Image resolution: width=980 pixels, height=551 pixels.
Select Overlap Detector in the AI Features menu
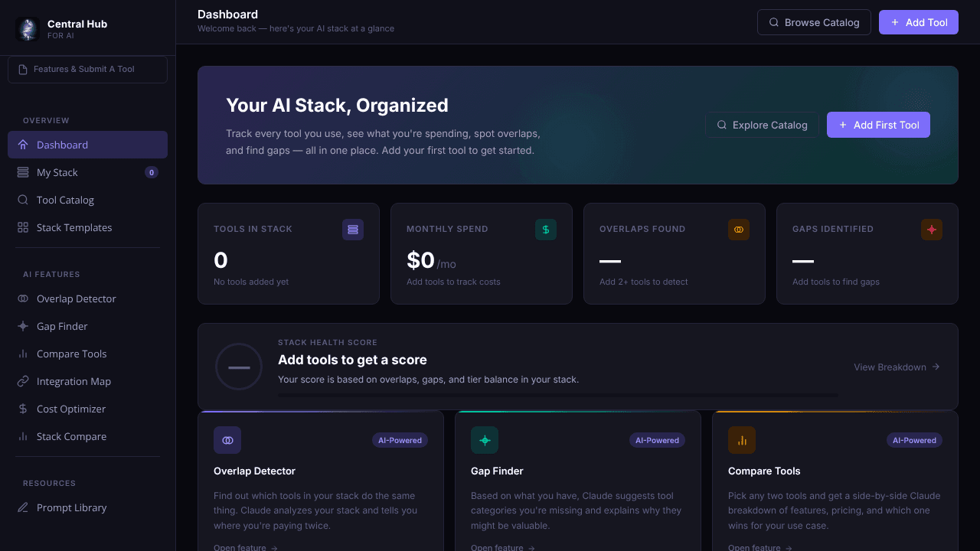pos(87,298)
